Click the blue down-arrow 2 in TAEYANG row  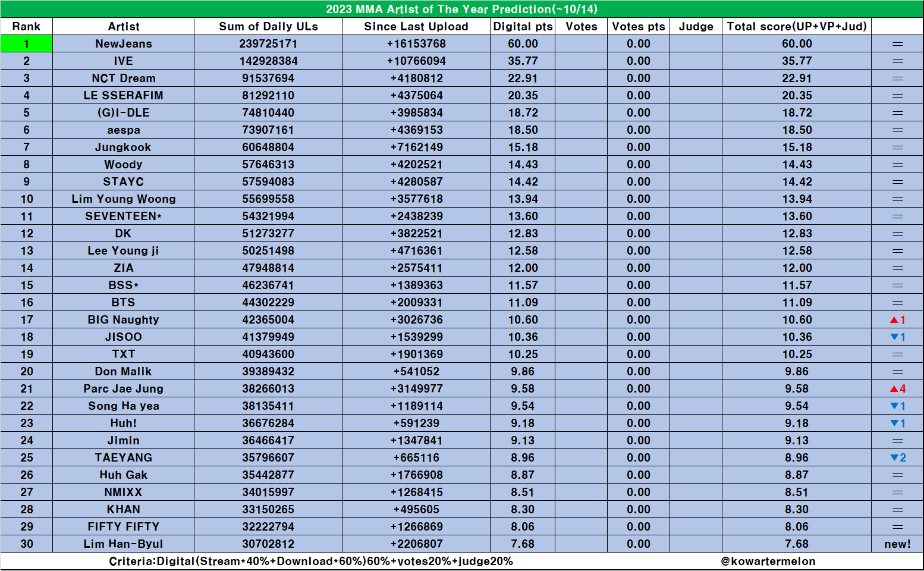(x=898, y=458)
